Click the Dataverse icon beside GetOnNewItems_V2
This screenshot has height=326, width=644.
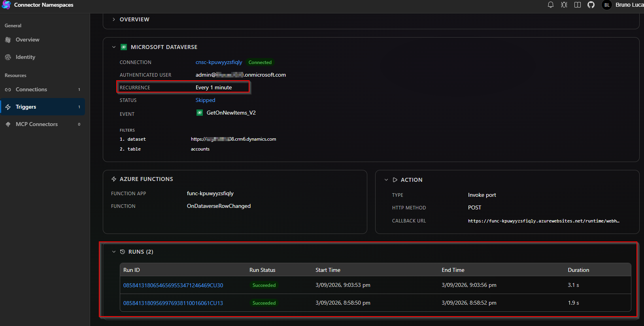click(200, 113)
